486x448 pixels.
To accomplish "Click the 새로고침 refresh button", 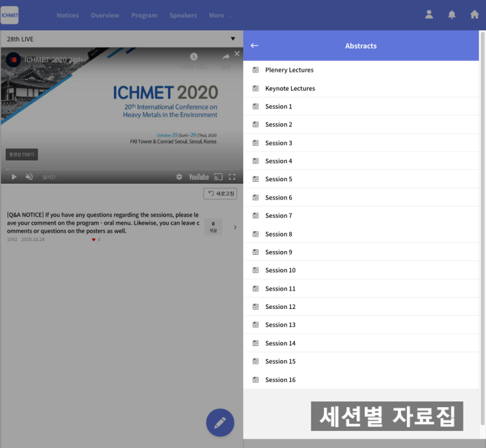I will (220, 194).
